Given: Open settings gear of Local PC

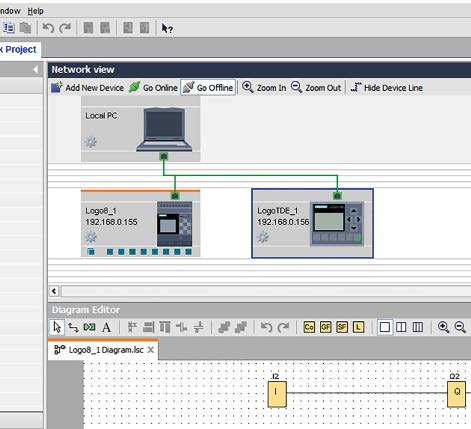Looking at the screenshot, I should (x=90, y=142).
